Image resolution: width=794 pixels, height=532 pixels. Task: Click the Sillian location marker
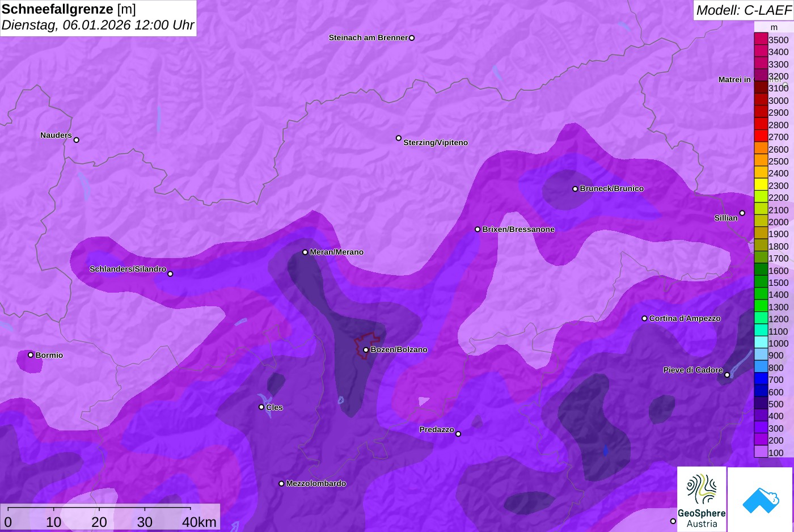742,213
